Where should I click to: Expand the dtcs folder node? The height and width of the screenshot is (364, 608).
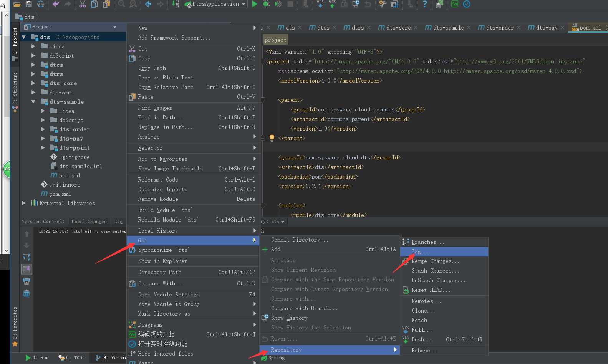pyautogui.click(x=33, y=65)
